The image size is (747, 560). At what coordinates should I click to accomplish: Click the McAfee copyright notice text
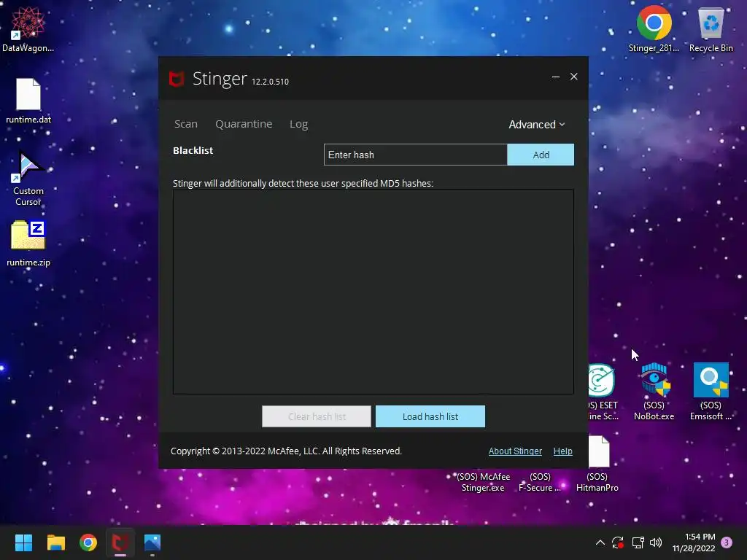(286, 451)
